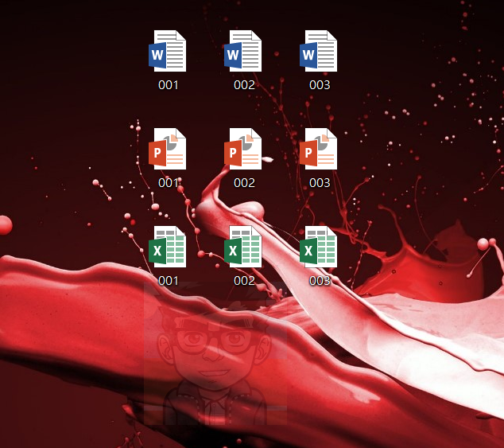Select the PowerPoint file icon named 003
The image size is (504, 448).
319,149
